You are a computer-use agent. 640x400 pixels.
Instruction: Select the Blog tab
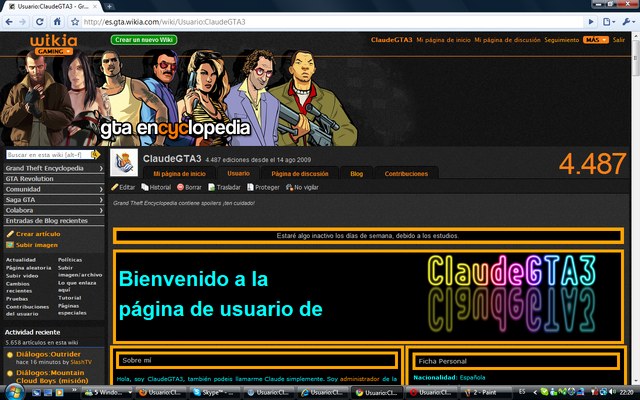coord(356,173)
